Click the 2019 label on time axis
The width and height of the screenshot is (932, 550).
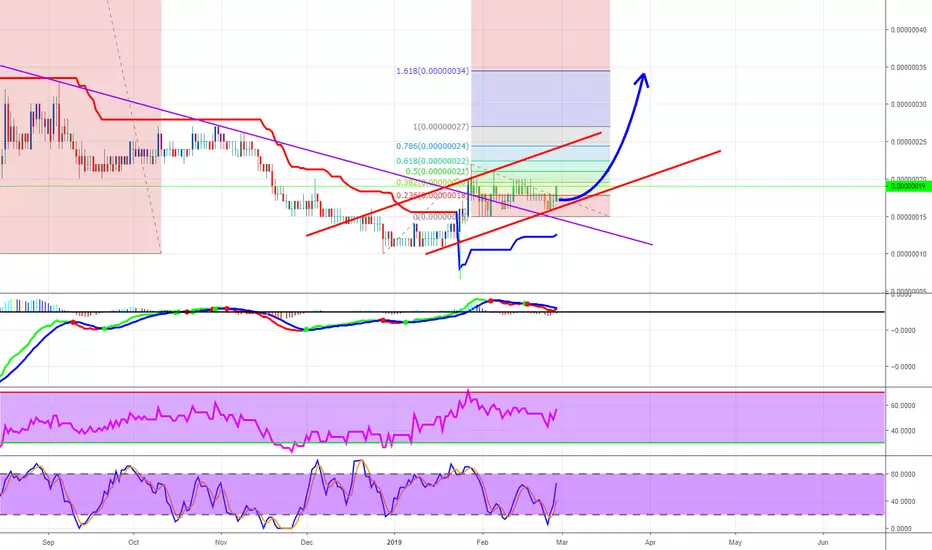pos(393,542)
